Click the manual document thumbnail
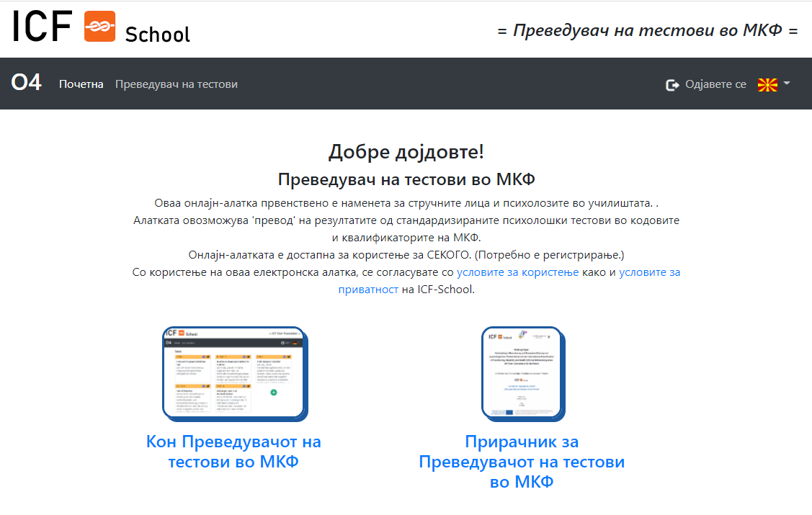This screenshot has height=515, width=812. 522,372
